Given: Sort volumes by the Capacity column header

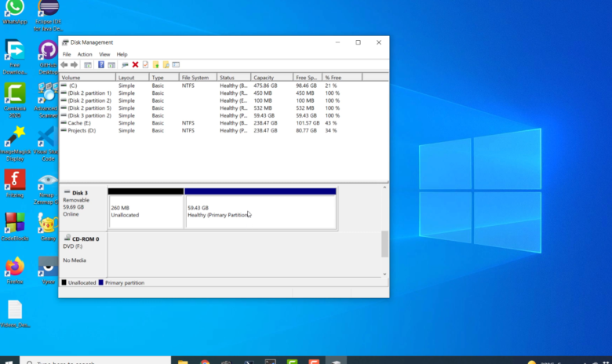Looking at the screenshot, I should [271, 77].
